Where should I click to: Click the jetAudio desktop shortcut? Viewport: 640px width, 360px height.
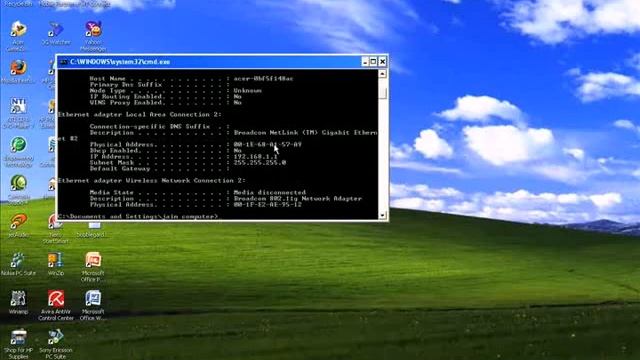pyautogui.click(x=18, y=225)
